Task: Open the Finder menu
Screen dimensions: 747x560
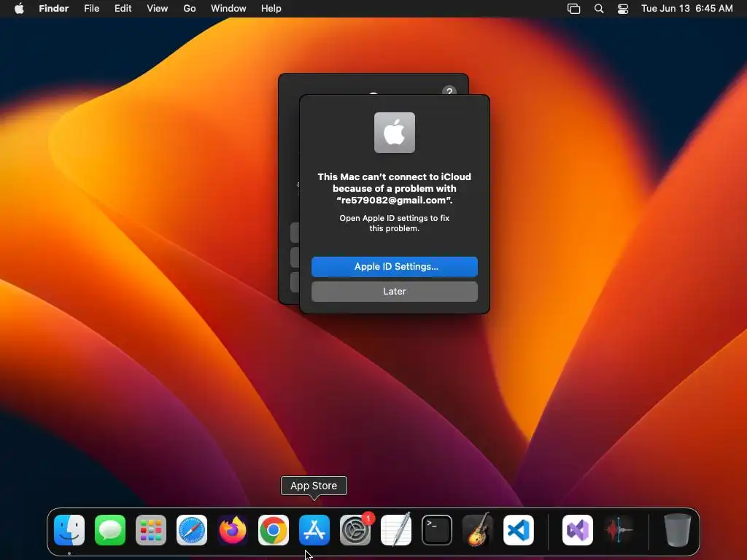Action: pyautogui.click(x=54, y=9)
